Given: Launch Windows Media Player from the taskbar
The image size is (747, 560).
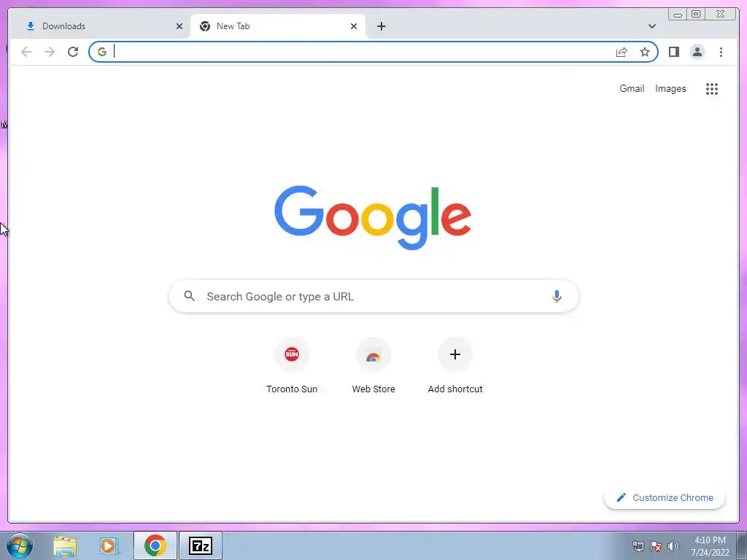Looking at the screenshot, I should (109, 545).
